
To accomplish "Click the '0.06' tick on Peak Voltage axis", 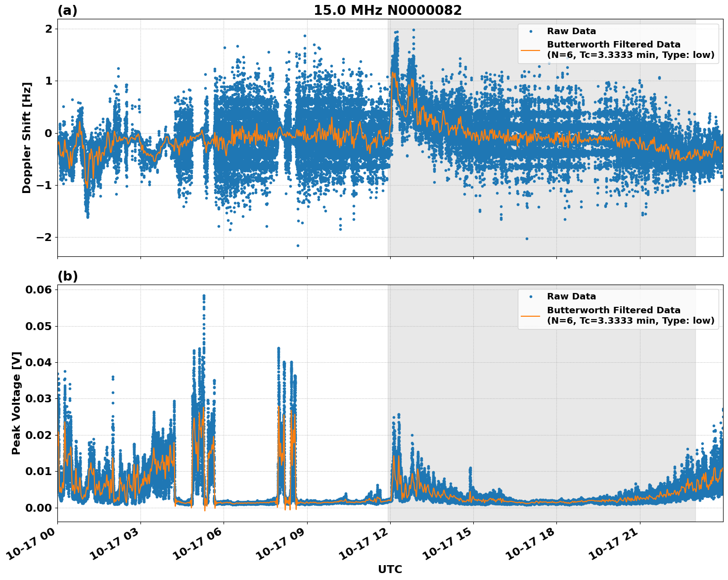I will coord(38,290).
